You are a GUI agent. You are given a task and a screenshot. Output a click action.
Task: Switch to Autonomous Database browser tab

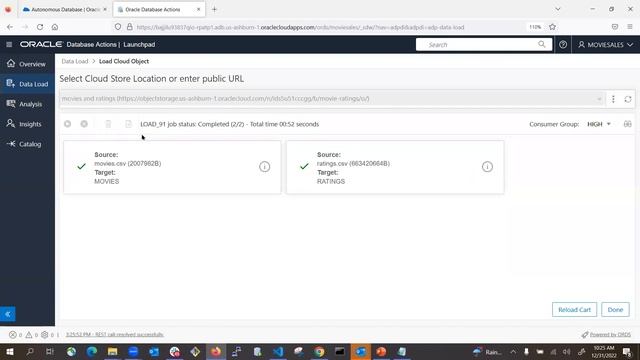tap(64, 9)
